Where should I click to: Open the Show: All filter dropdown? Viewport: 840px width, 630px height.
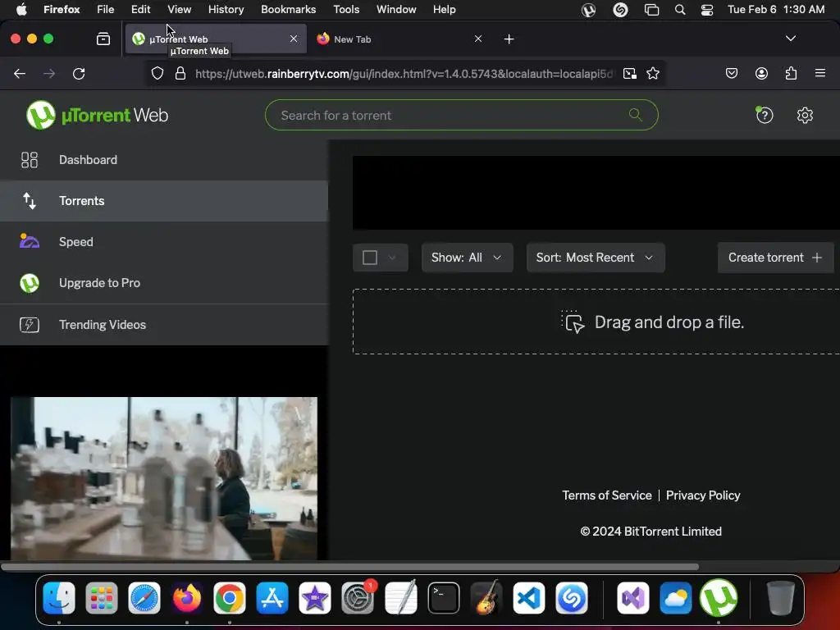pyautogui.click(x=467, y=258)
